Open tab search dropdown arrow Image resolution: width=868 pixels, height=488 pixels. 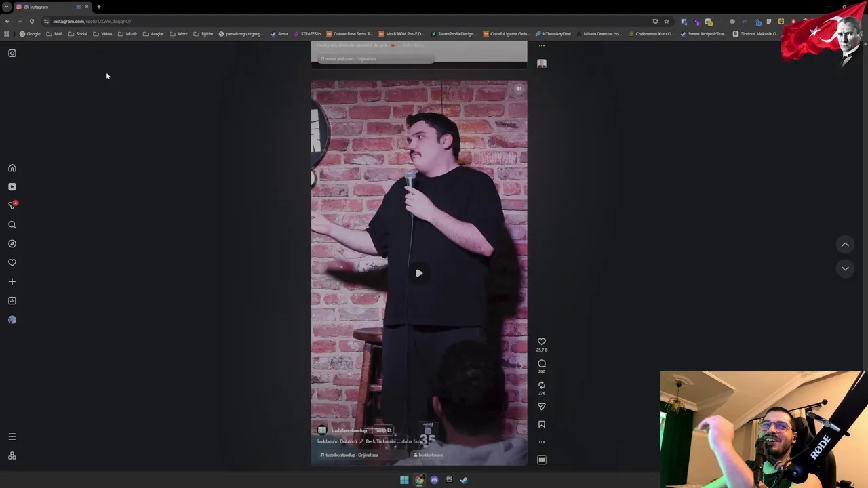click(x=6, y=7)
